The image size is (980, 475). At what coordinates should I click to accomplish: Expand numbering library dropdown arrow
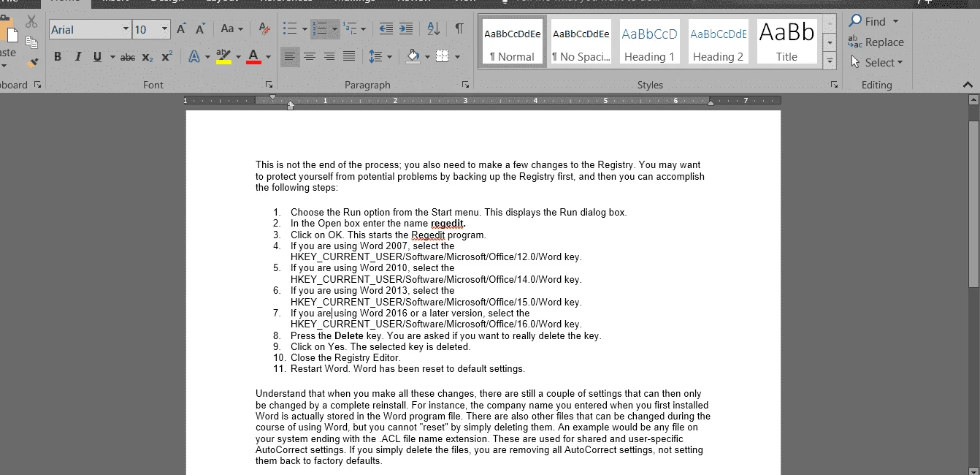(x=334, y=29)
